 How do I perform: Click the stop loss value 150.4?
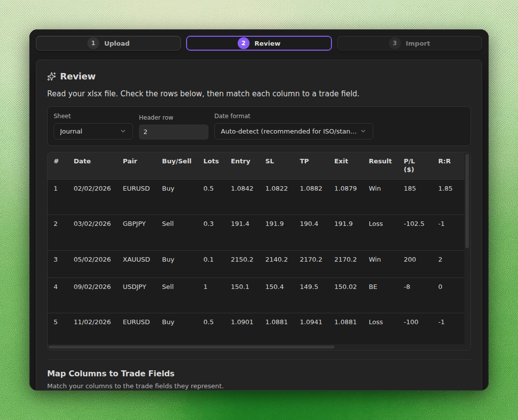point(274,287)
